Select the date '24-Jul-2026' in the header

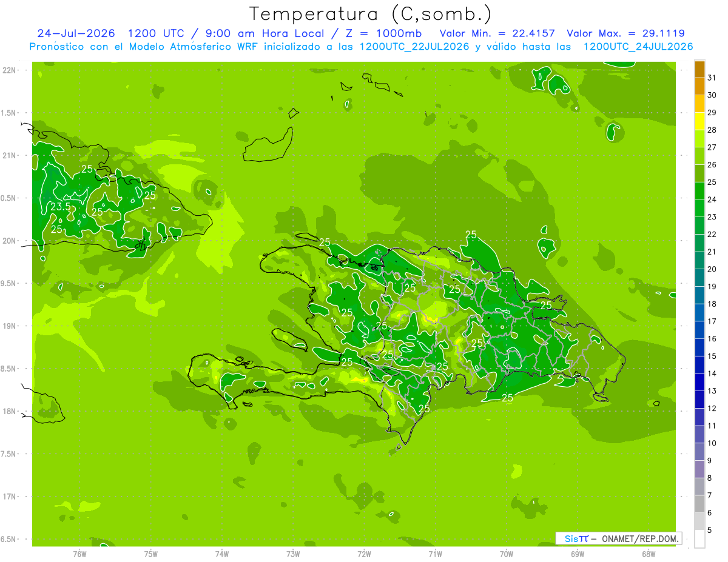(76, 33)
